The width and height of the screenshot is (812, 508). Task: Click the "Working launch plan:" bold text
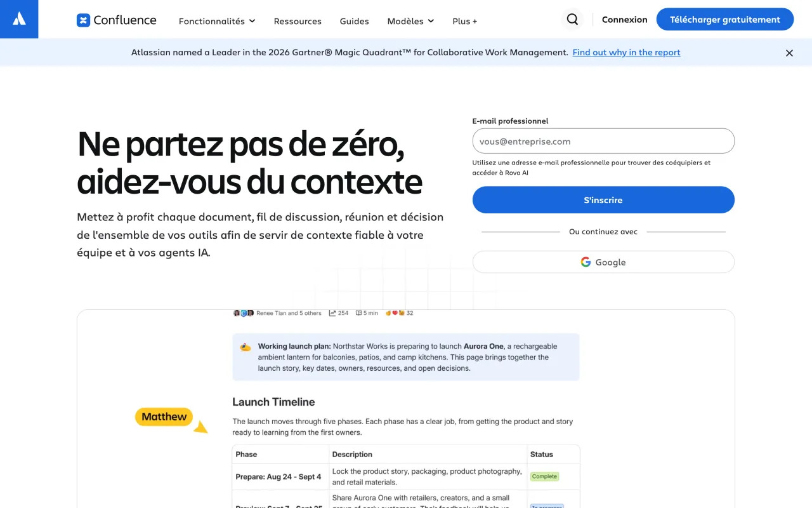(x=294, y=347)
